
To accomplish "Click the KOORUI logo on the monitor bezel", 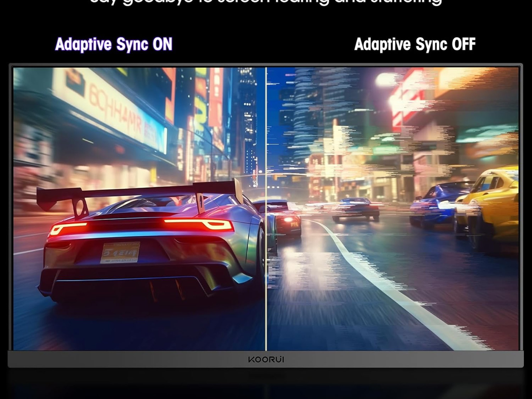I will coord(266,360).
